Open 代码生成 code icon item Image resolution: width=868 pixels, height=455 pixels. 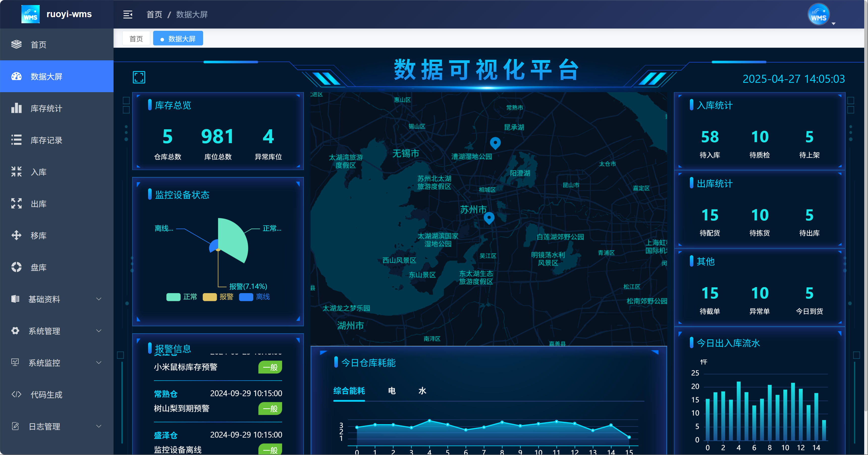click(x=16, y=394)
